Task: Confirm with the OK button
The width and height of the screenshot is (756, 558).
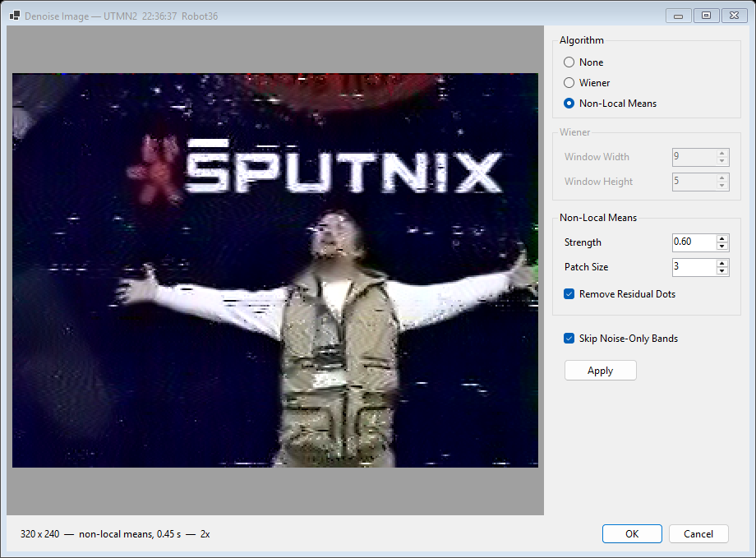Action: pyautogui.click(x=632, y=534)
